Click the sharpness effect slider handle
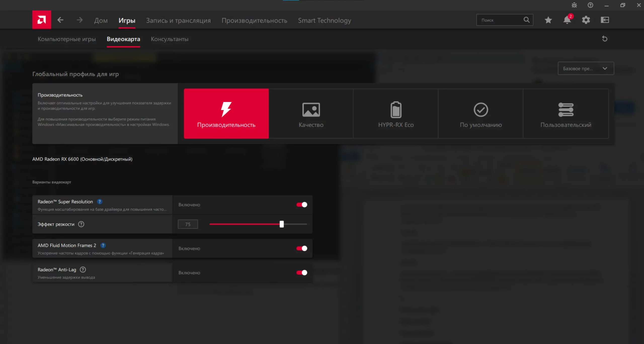 point(281,224)
